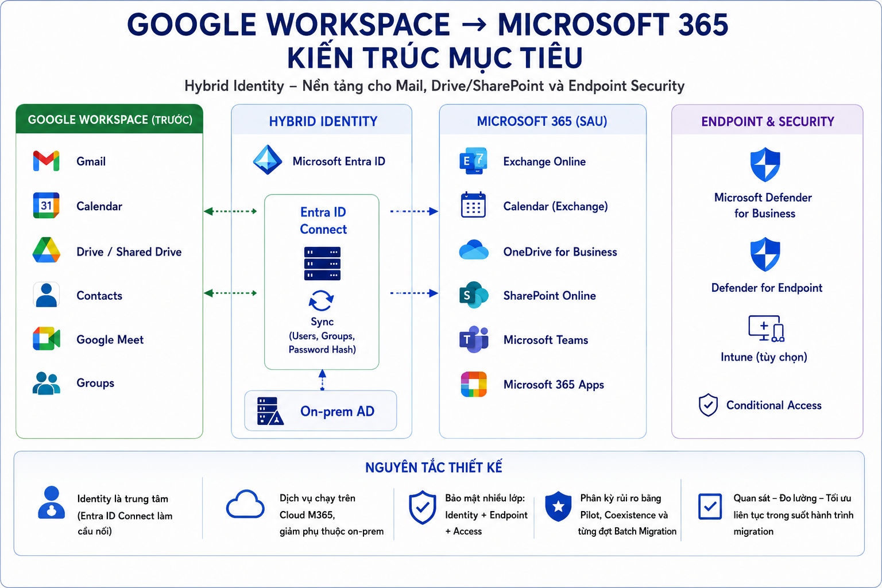Click the KIẾN TRÚC MỤC TIÊU title line
Screen dimensions: 882x588
pos(435,58)
